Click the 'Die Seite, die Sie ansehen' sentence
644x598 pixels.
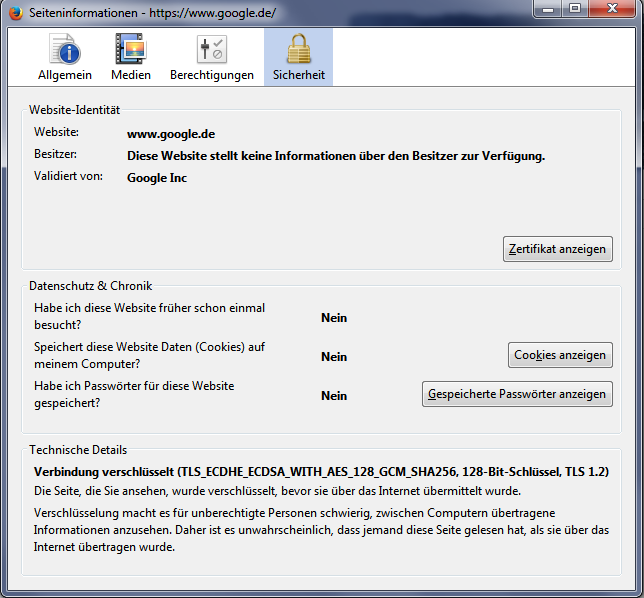coord(277,491)
